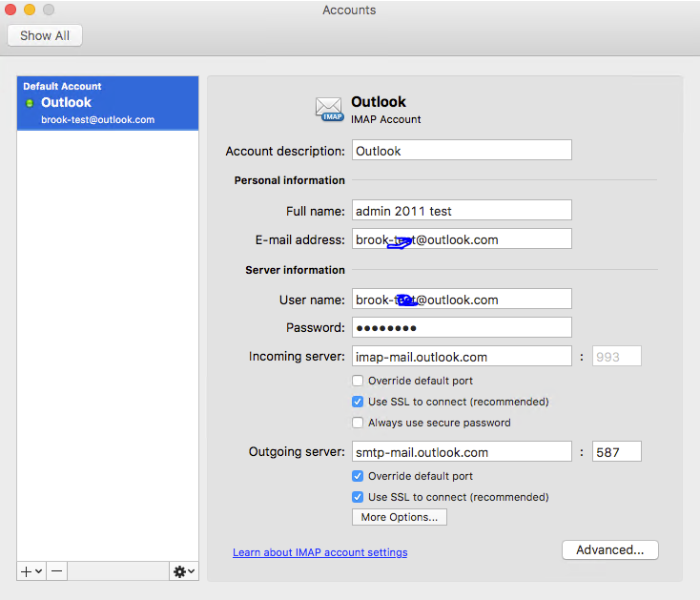
Task: Open Learn about IMAP account settings link
Action: click(x=320, y=552)
